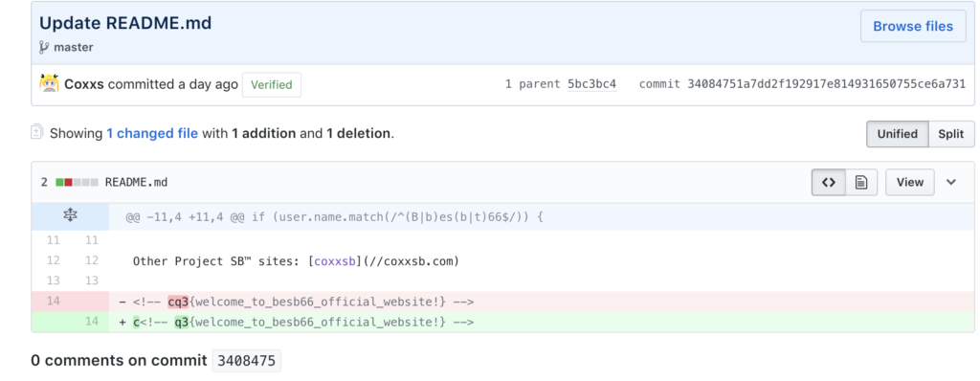The image size is (980, 381).
Task: Open the master branch link
Action: 74,48
